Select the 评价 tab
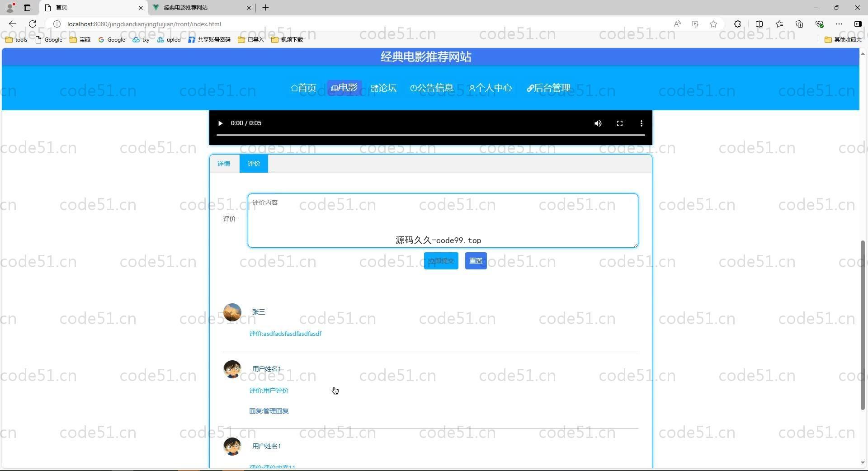868x471 pixels. (x=254, y=164)
